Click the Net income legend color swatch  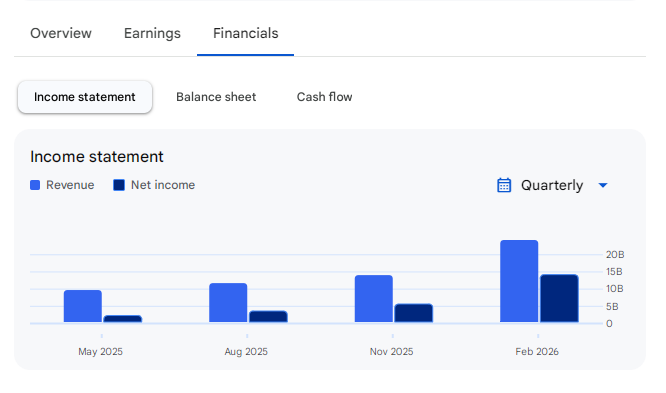tap(119, 185)
